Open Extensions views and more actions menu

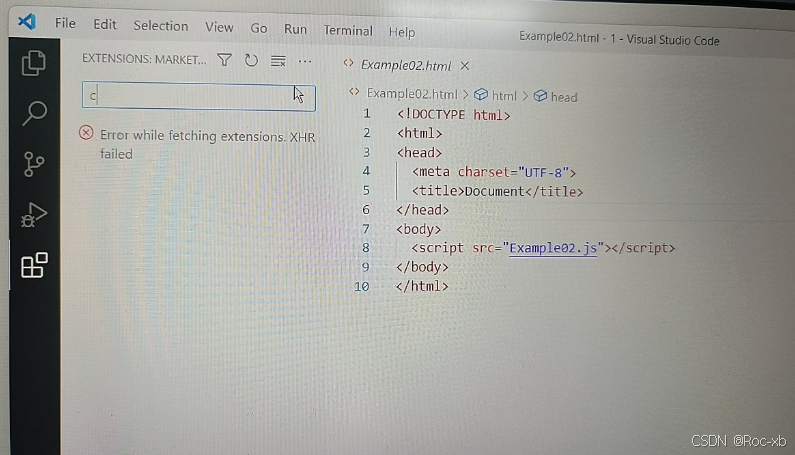click(x=305, y=62)
